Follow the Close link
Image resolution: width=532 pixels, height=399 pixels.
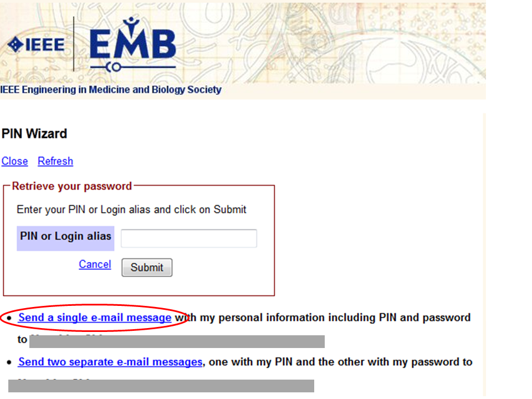coord(14,161)
